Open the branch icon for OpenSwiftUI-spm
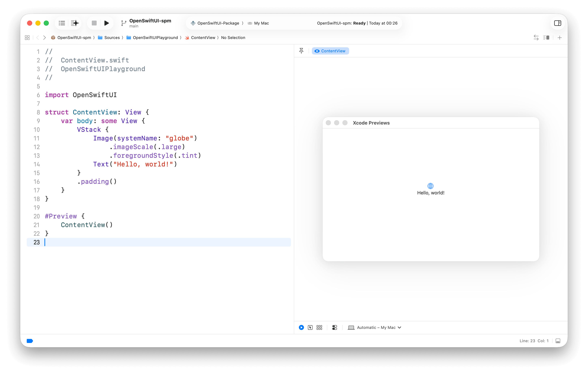The image size is (588, 374). tap(124, 23)
